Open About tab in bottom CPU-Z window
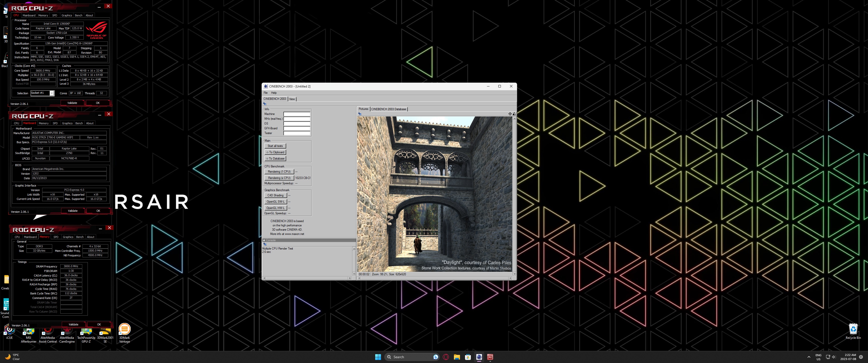 91,237
